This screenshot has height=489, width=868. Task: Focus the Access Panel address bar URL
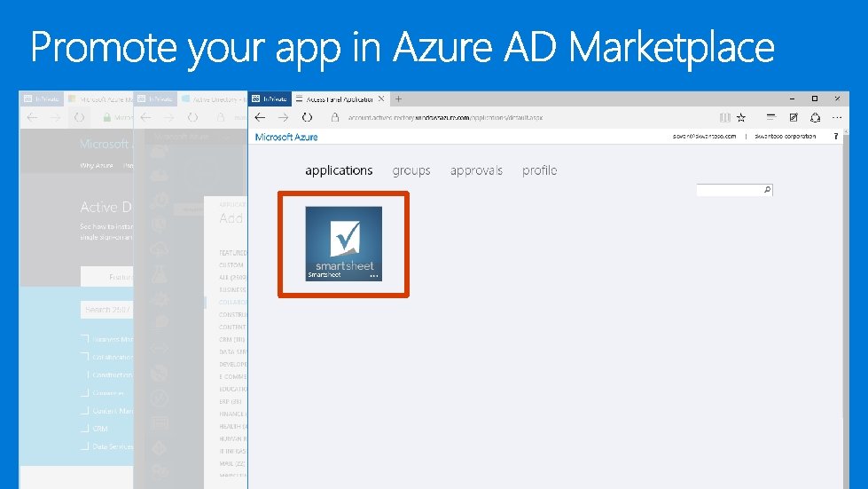coord(445,117)
